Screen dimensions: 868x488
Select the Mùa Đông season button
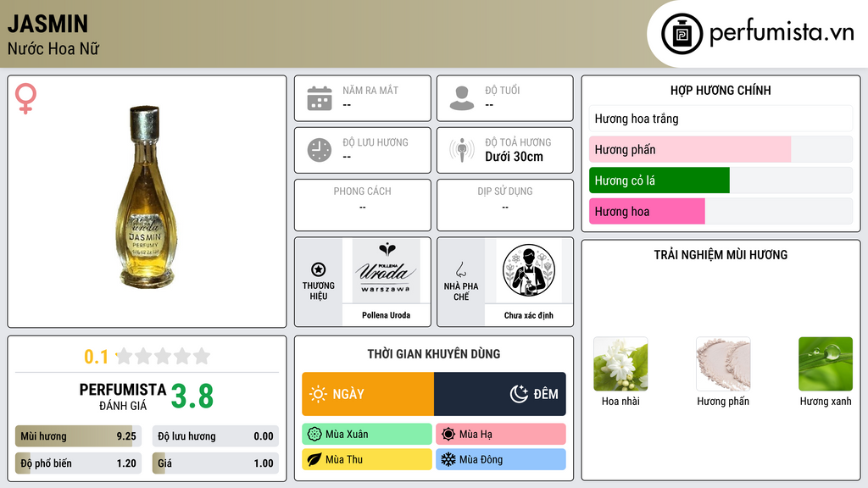pyautogui.click(x=501, y=459)
